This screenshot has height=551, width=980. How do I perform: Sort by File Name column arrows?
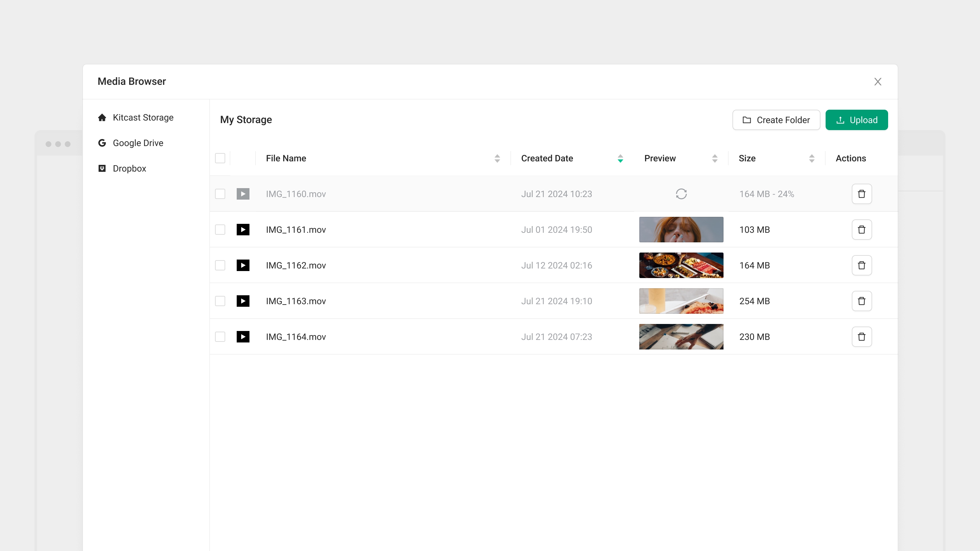[497, 158]
